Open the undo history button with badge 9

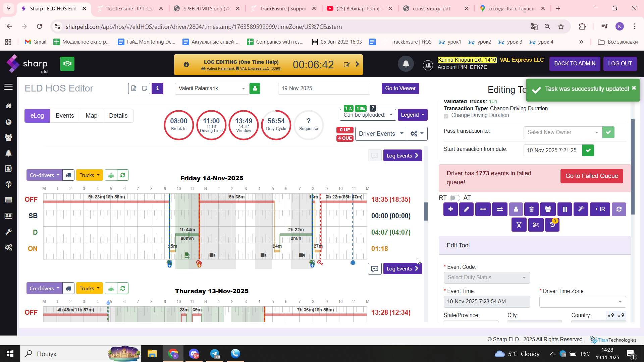coord(552,225)
